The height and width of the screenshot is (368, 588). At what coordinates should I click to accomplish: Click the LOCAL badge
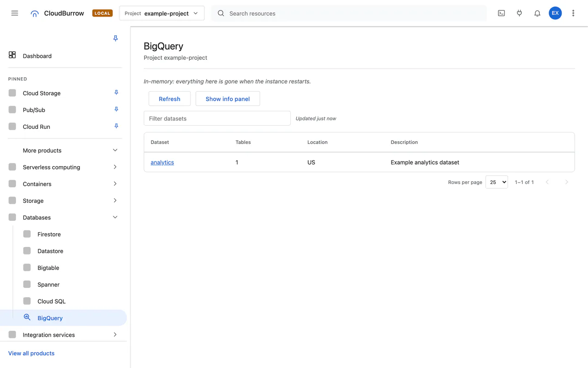[x=102, y=13]
